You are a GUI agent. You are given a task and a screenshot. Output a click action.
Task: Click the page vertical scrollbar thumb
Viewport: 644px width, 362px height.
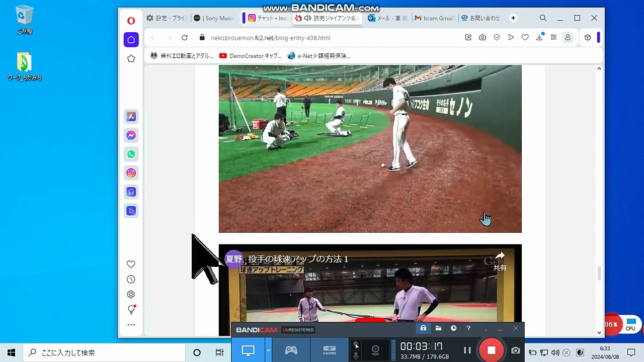point(599,274)
